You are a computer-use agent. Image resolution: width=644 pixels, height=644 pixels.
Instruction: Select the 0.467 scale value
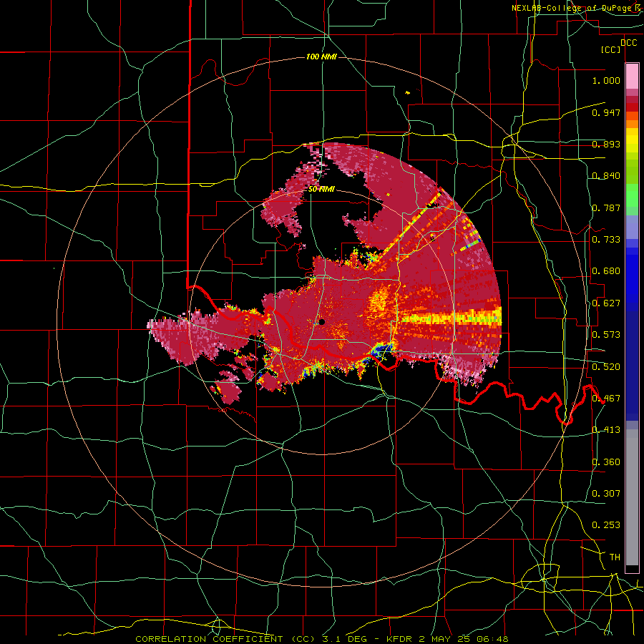tap(606, 399)
